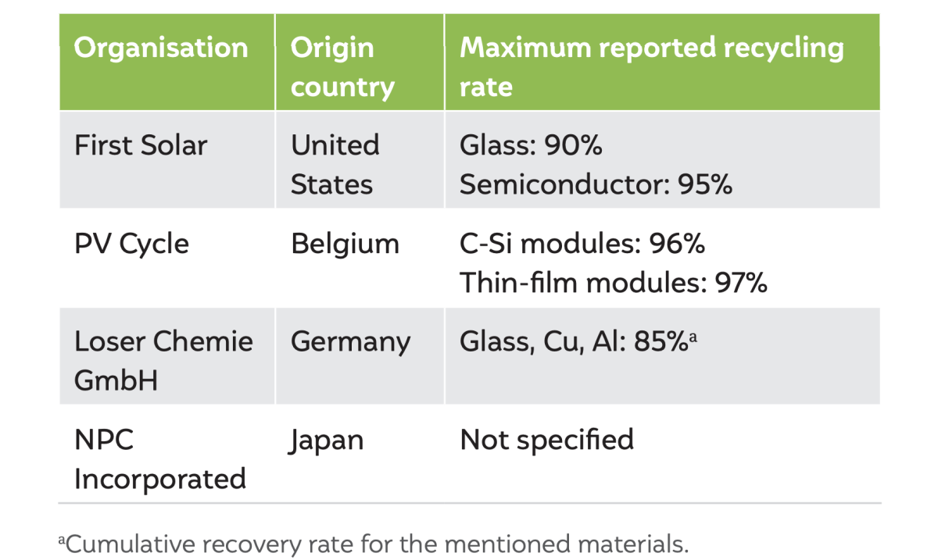Click the Semiconductor: 95% text
Screen dimensions: 938x560
click(x=596, y=184)
